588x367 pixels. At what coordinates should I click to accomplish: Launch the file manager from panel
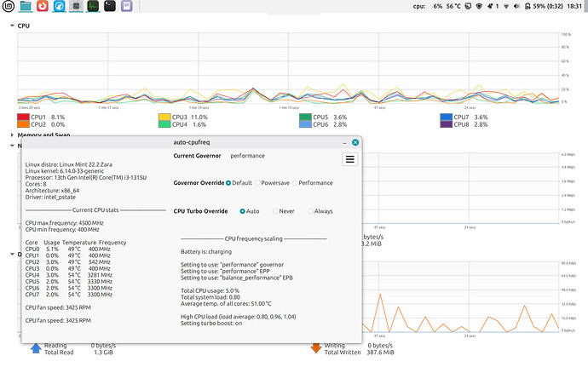(25, 6)
